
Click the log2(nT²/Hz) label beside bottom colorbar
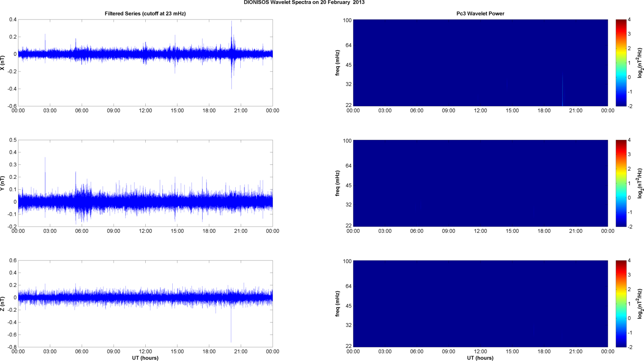tap(640, 304)
